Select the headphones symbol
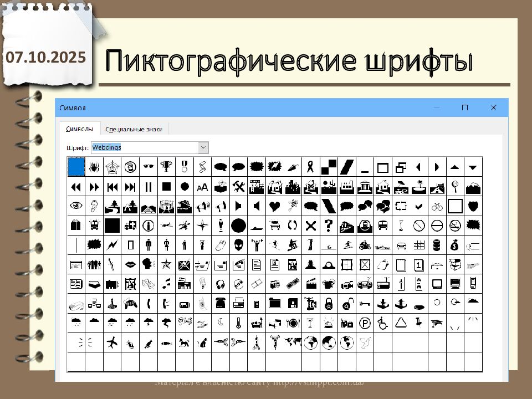Screen dimensions: 532x399 coord(220,284)
